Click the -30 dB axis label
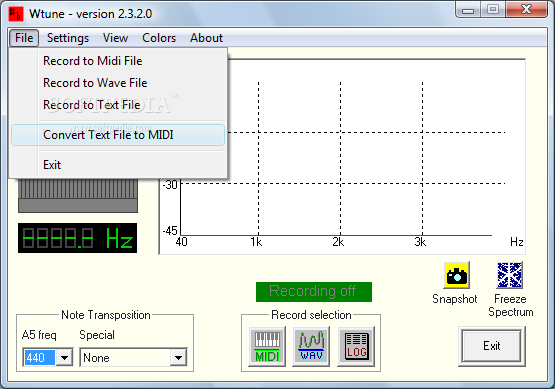 coord(170,185)
